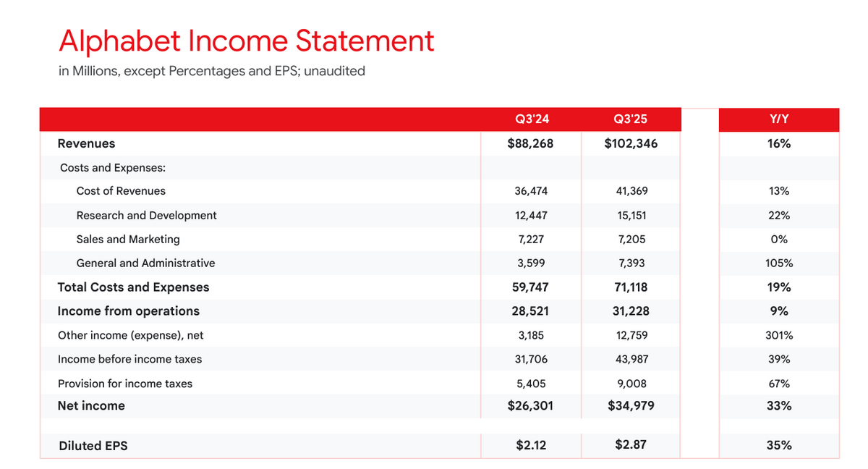Click the 12,759 other income value
This screenshot has height=469, width=868.
631,335
